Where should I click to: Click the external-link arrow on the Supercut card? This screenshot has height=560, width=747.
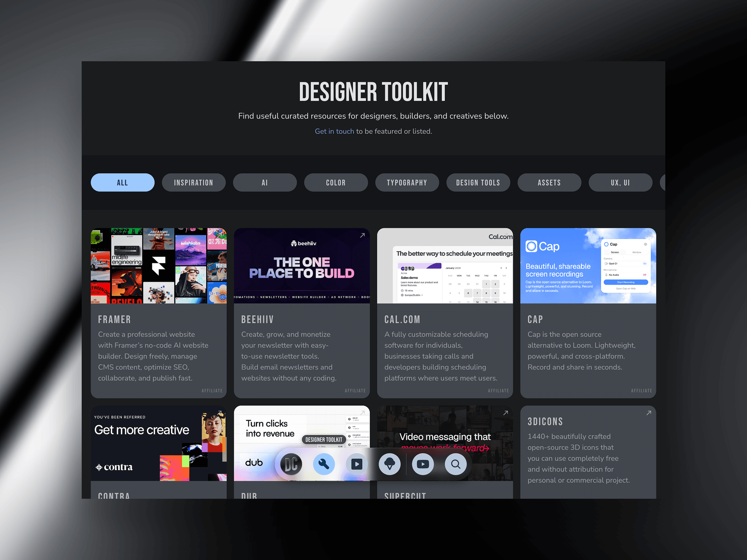506,413
